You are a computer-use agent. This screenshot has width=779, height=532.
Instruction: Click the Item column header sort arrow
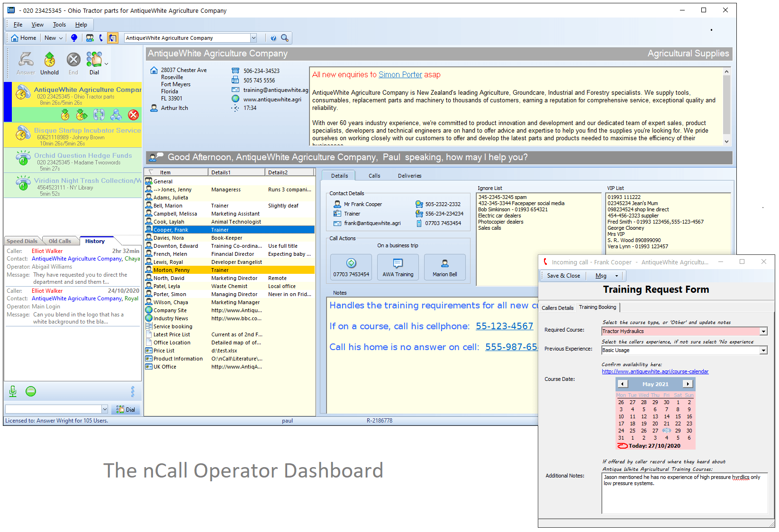click(151, 172)
